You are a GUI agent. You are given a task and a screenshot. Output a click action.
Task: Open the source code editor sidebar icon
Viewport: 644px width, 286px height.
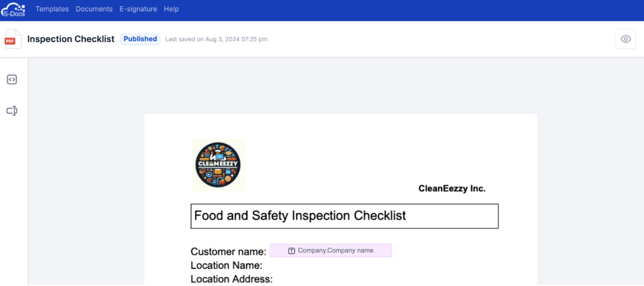12,80
